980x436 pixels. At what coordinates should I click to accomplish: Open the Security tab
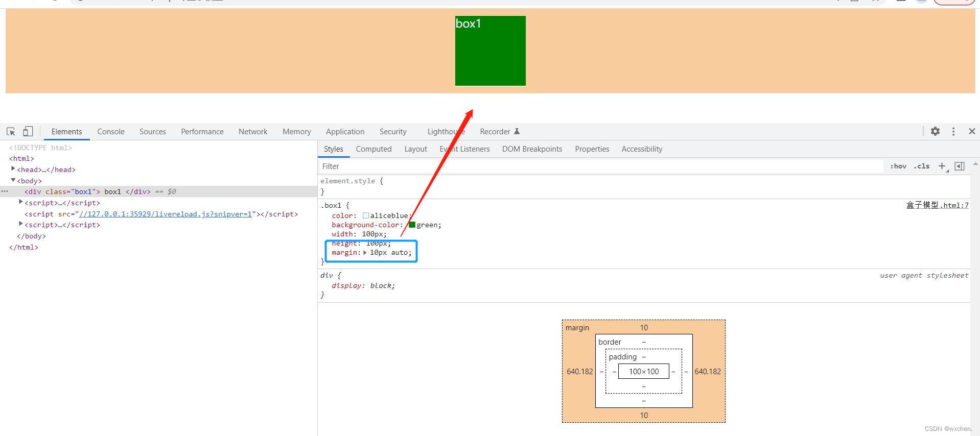coord(393,131)
